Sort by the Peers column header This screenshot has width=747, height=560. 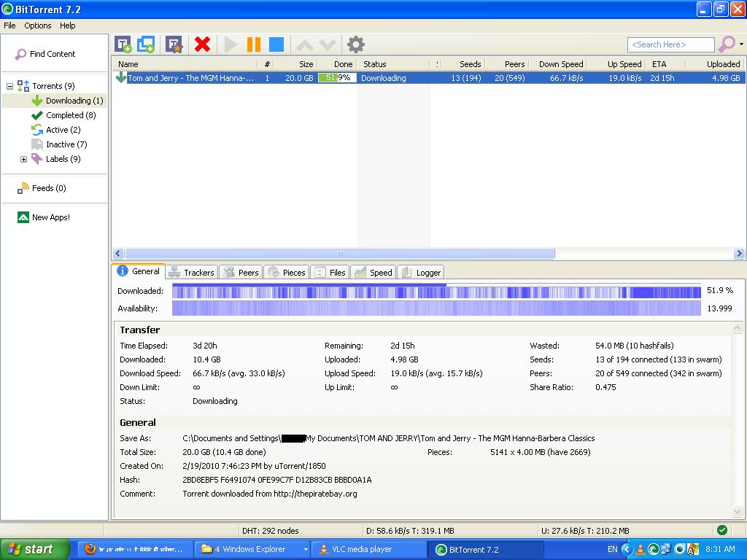click(507, 64)
